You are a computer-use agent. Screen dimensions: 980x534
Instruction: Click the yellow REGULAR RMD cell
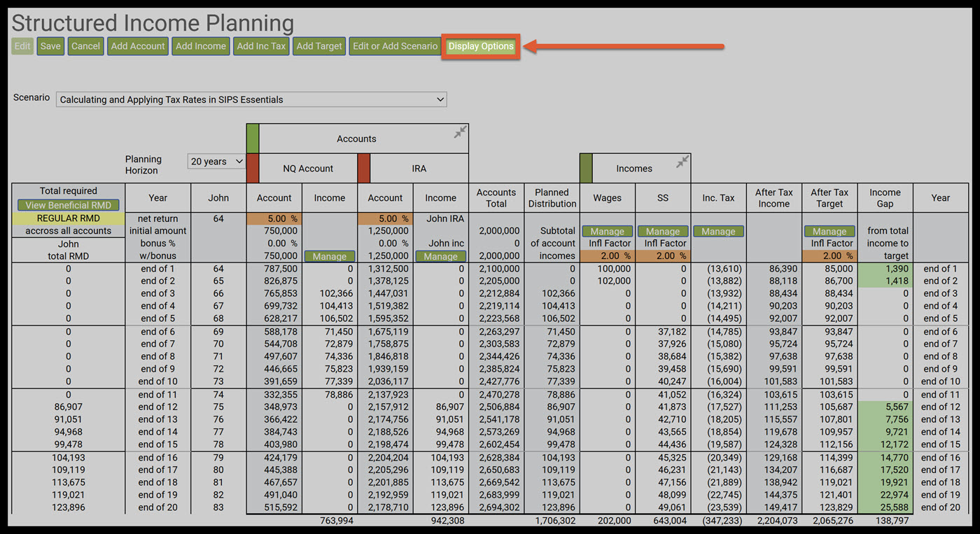coord(69,218)
